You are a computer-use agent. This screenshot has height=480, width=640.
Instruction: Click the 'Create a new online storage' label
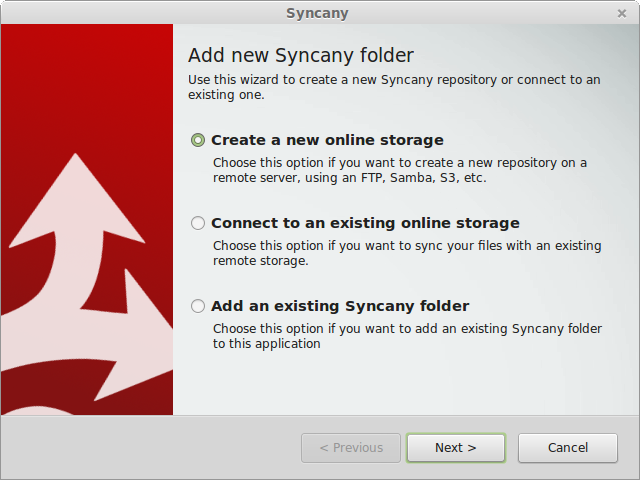pos(327,140)
